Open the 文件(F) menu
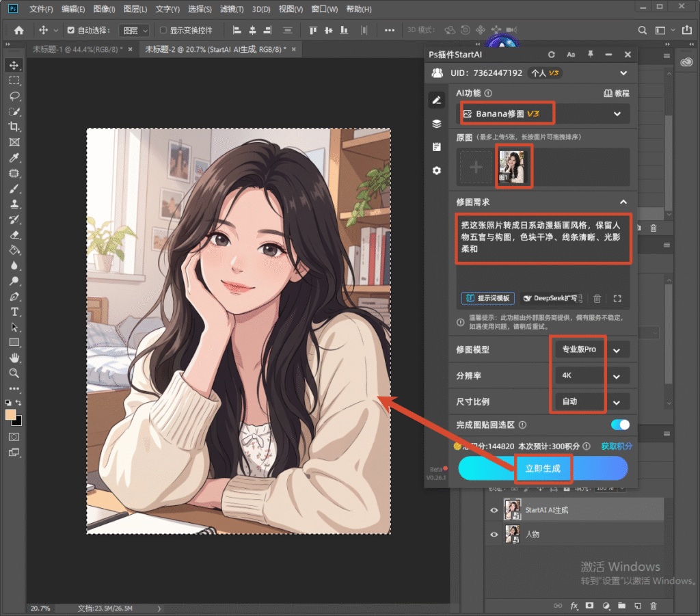Screen dimensions: 700x616 click(41, 9)
